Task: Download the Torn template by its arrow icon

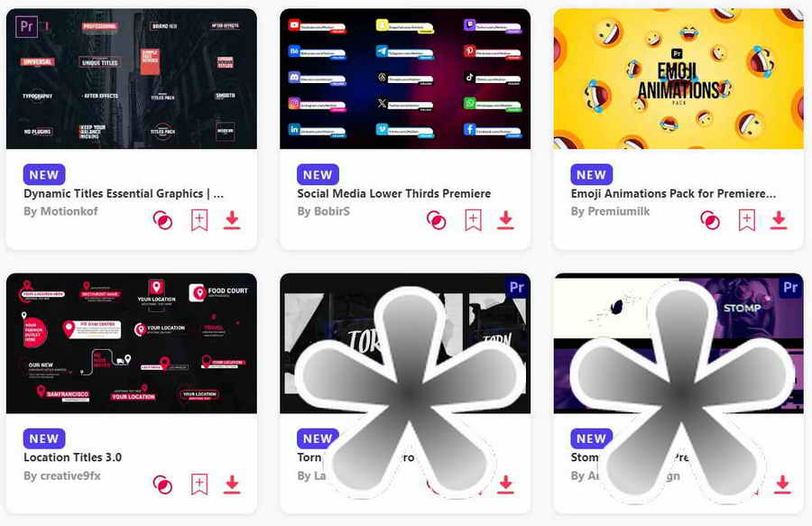Action: 505,484
